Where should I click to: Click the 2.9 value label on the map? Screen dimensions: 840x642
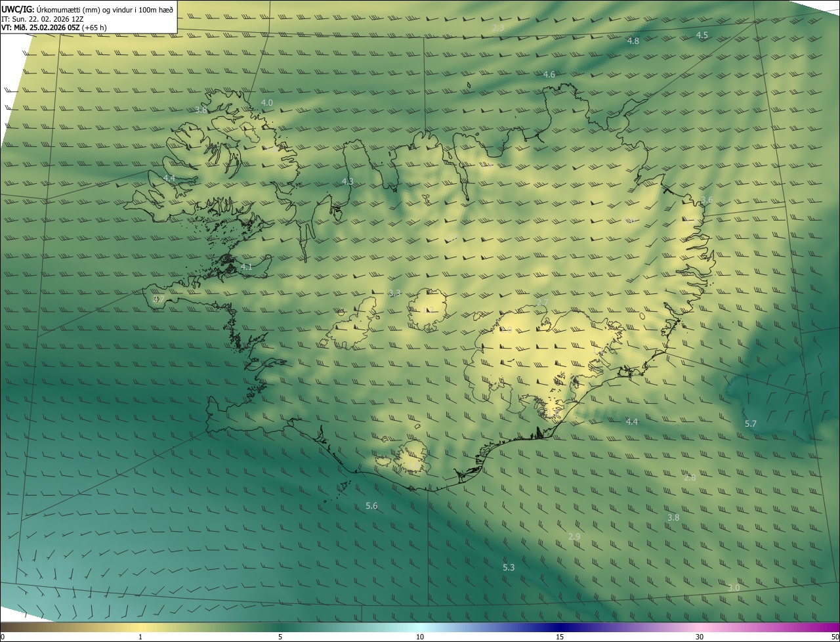[574, 536]
